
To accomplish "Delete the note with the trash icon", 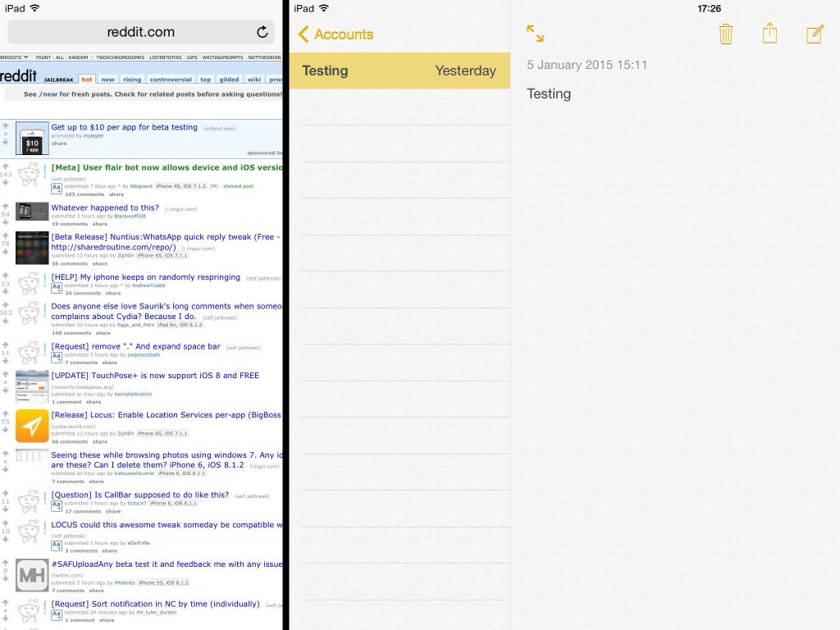I will (725, 34).
